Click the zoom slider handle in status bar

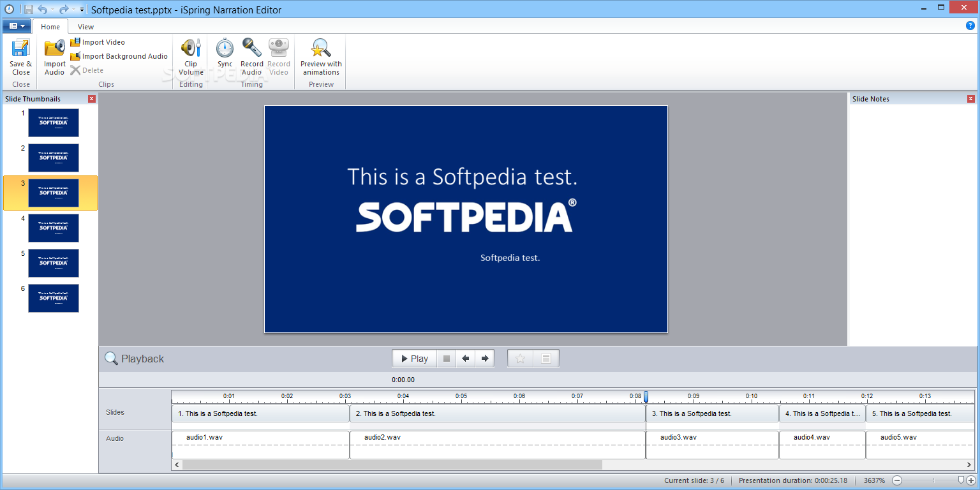pos(961,480)
